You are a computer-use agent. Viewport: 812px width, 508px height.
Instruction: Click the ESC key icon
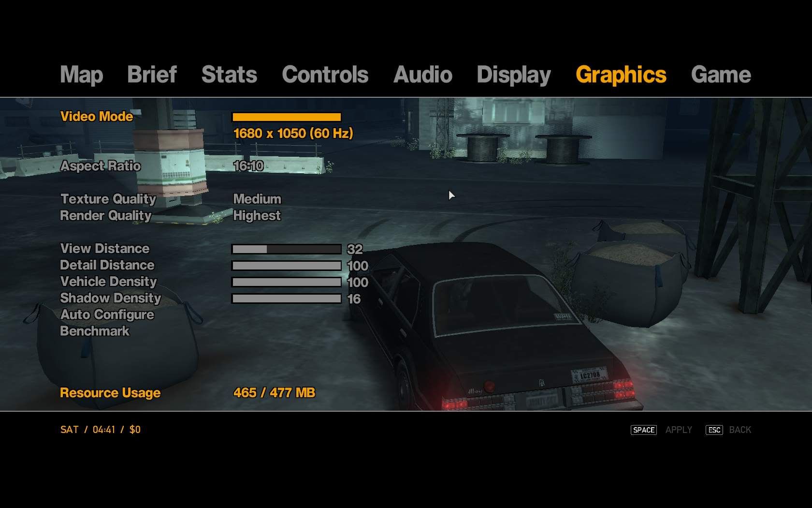[714, 430]
